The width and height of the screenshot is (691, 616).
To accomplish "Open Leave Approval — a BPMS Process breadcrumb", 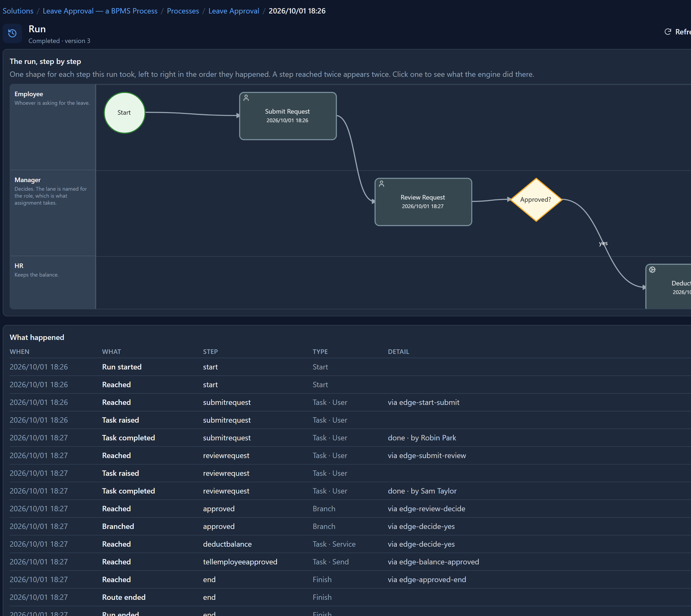I will (x=100, y=11).
